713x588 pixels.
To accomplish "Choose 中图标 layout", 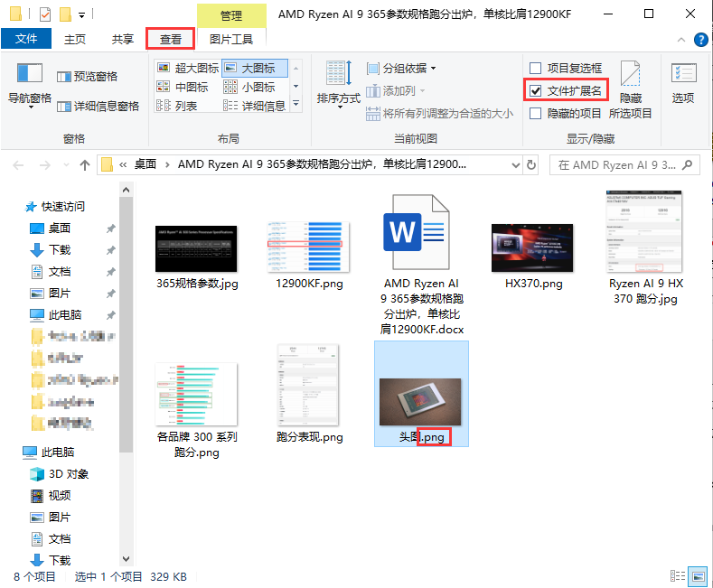I will (183, 87).
